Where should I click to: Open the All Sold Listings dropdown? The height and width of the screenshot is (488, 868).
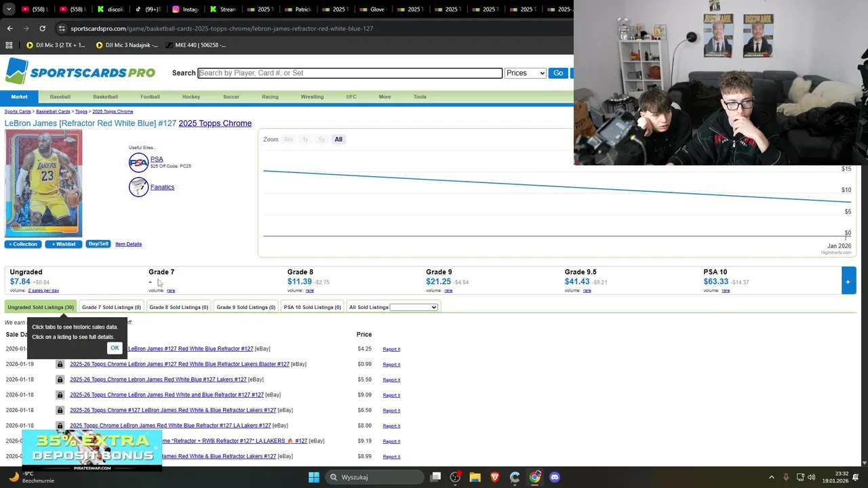[414, 308]
